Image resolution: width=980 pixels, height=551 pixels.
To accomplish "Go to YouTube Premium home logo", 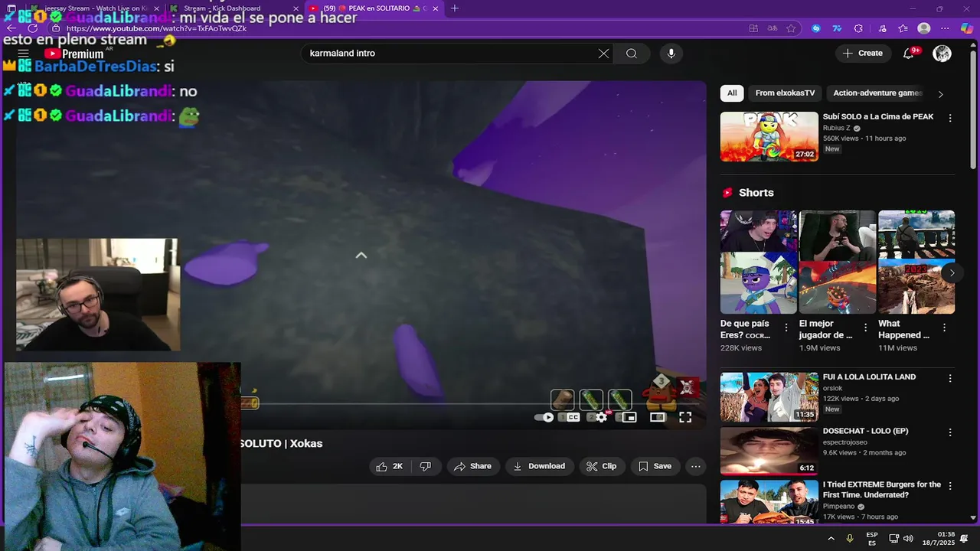I will coord(74,54).
